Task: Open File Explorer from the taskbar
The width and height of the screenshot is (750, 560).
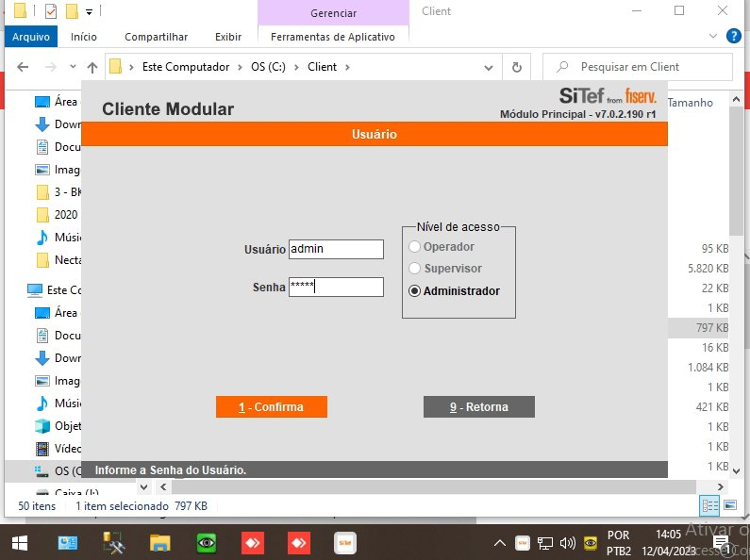Action: [x=160, y=543]
